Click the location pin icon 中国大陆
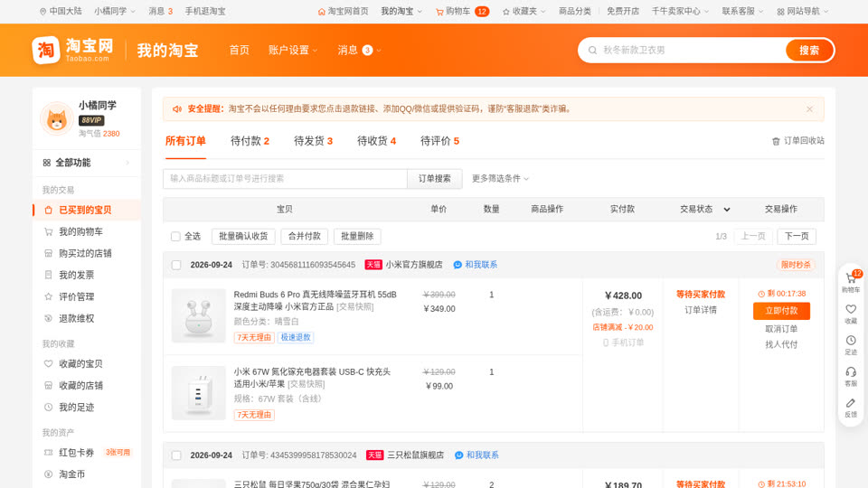 (43, 11)
